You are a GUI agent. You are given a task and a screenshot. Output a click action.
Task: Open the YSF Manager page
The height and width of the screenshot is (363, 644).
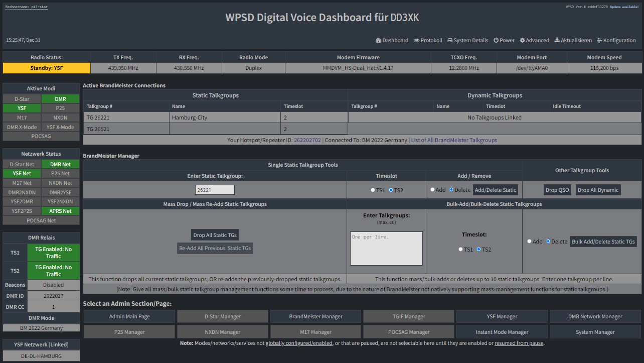point(502,316)
